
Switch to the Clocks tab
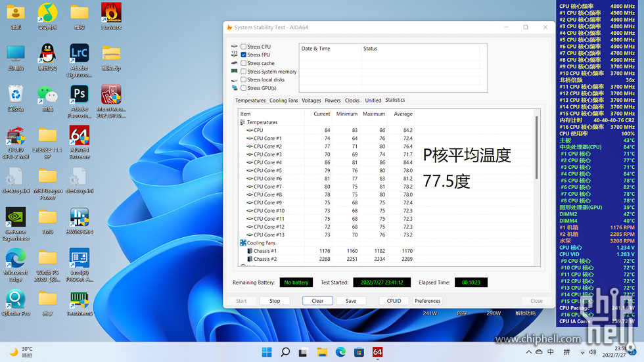(x=352, y=101)
